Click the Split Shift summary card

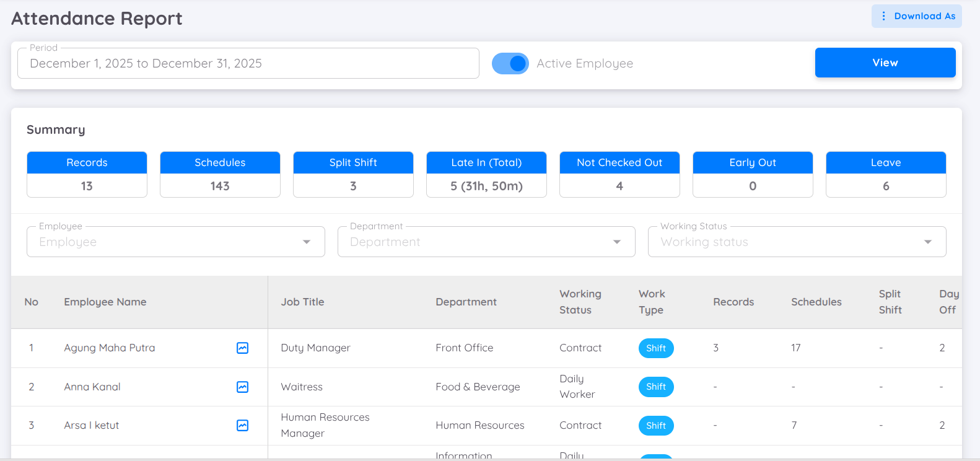pyautogui.click(x=353, y=174)
